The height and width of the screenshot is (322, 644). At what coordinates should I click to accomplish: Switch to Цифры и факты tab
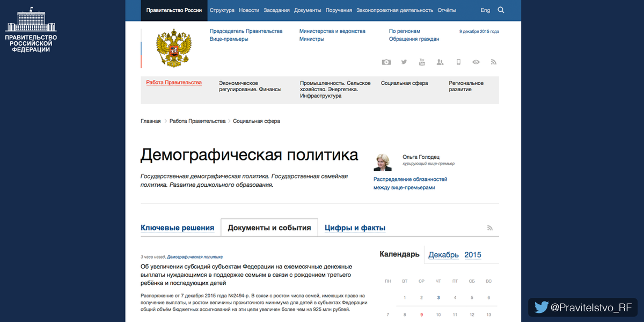pos(355,228)
